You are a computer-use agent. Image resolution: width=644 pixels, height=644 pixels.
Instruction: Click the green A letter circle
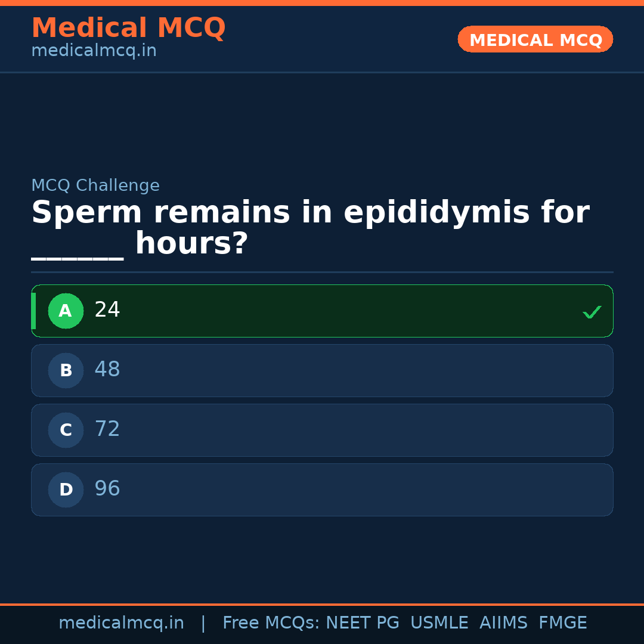click(x=66, y=311)
